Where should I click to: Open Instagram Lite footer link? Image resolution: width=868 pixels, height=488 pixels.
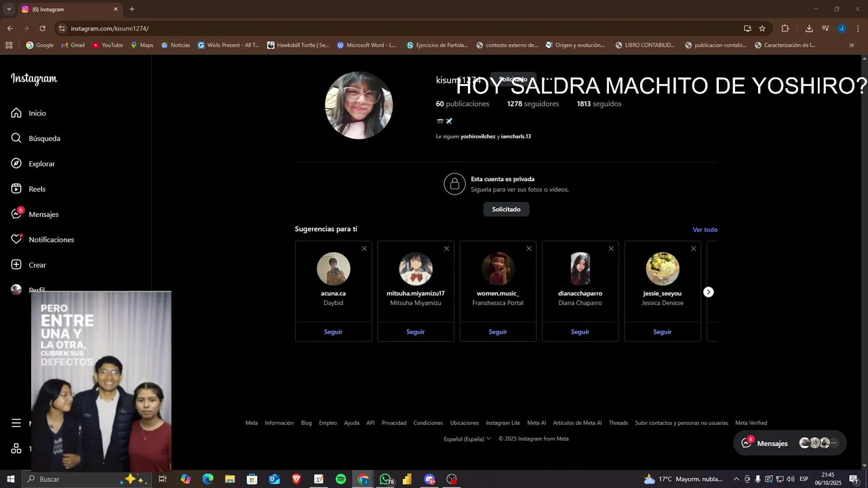click(x=502, y=423)
